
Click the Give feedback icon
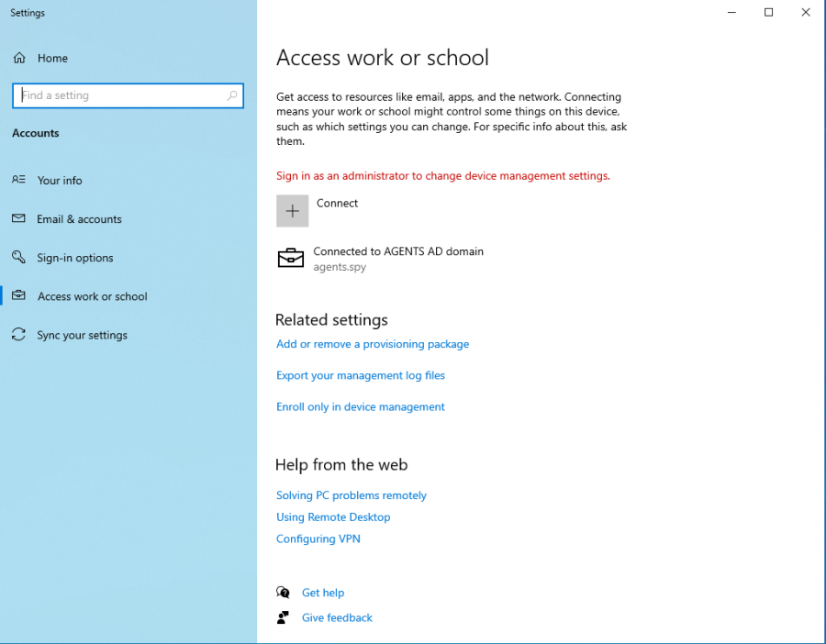pos(284,616)
